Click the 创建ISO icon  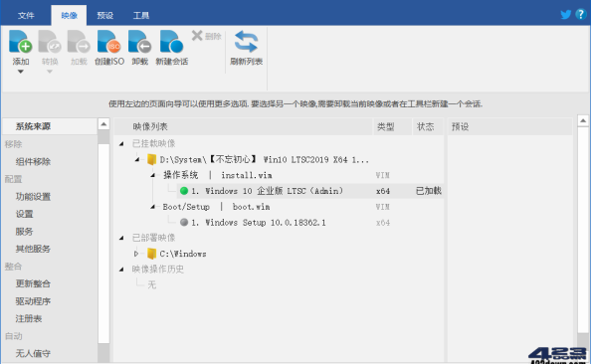pos(108,42)
